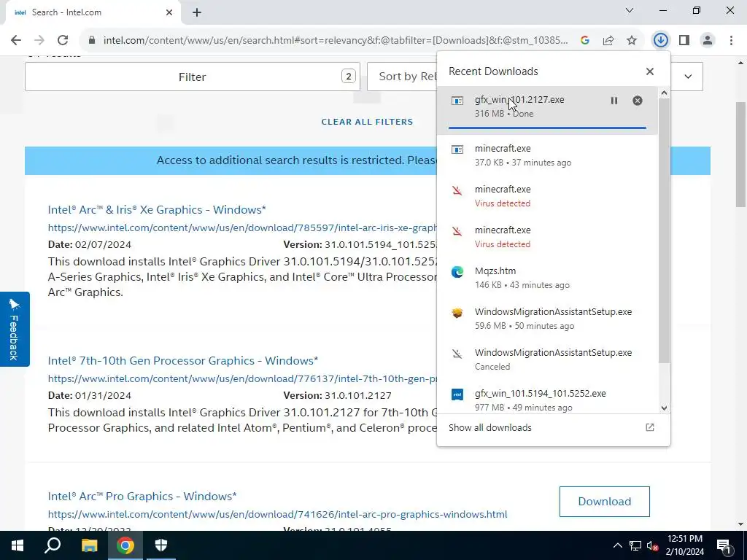The width and height of the screenshot is (747, 560).
Task: Open the Chrome side panel
Action: pyautogui.click(x=684, y=41)
